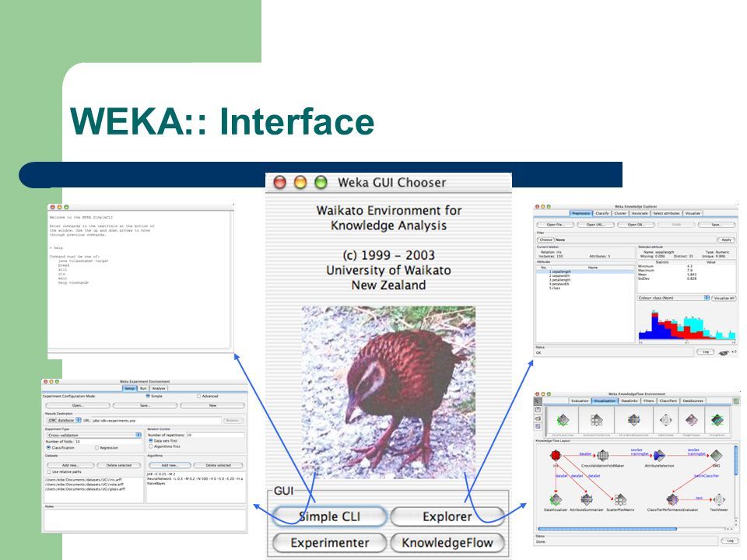The height and width of the screenshot is (560, 747).
Task: Click the KnowledgeFlow sidebar icon below load layout
Action: point(538,427)
